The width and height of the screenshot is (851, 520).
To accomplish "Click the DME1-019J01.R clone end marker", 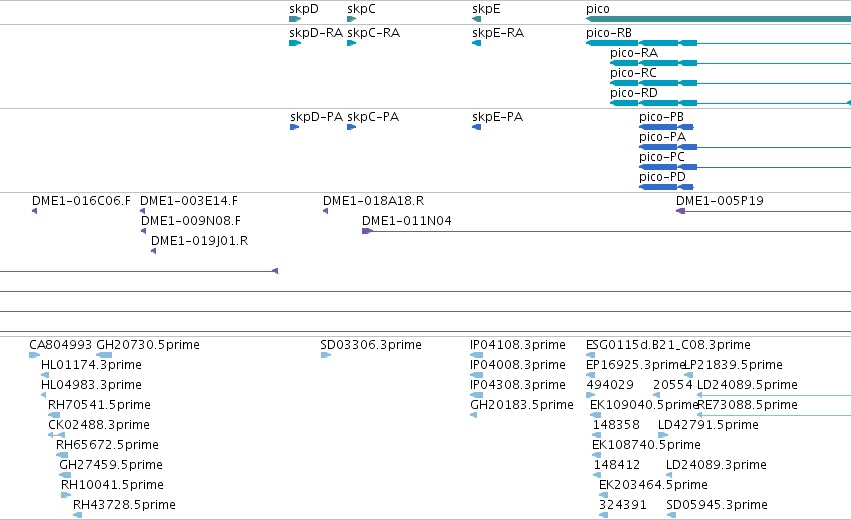I will (154, 251).
